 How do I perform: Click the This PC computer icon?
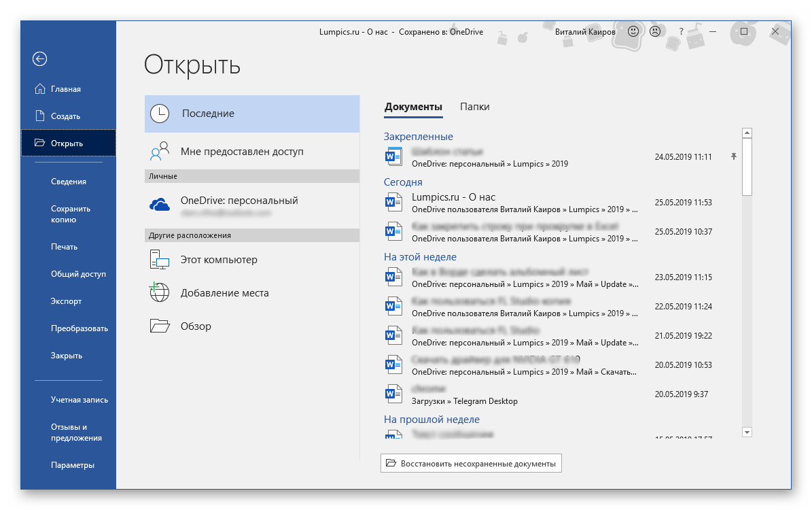[160, 260]
